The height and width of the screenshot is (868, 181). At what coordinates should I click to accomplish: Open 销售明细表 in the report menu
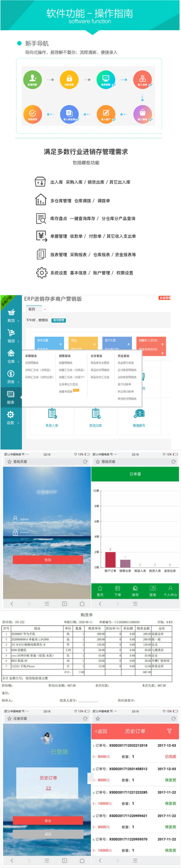[66, 363]
